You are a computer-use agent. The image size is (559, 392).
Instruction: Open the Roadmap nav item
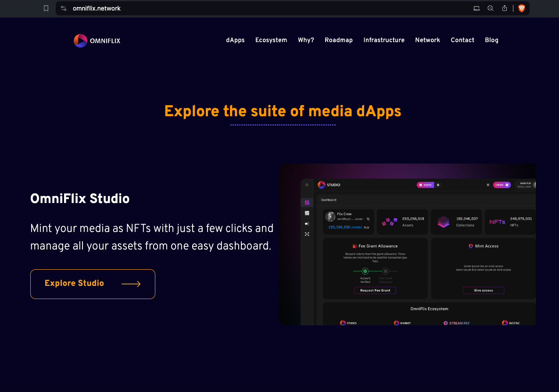(x=339, y=40)
